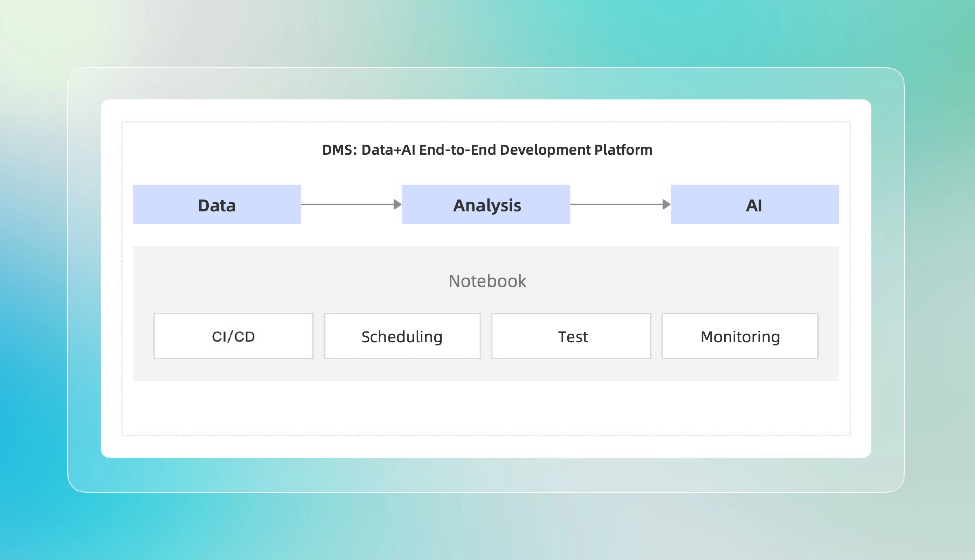Click connector line between Data and Analysis
Viewport: 975px width, 560px height.
coord(346,205)
